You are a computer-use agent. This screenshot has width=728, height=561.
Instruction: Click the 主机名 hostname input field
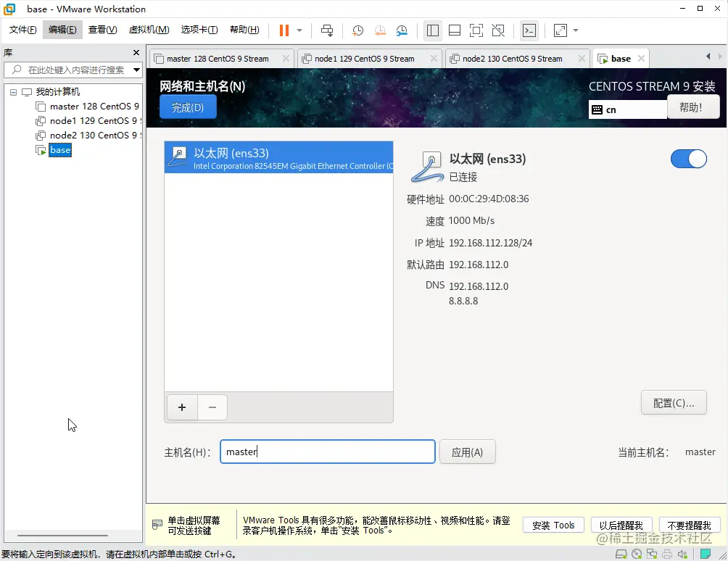tap(327, 452)
